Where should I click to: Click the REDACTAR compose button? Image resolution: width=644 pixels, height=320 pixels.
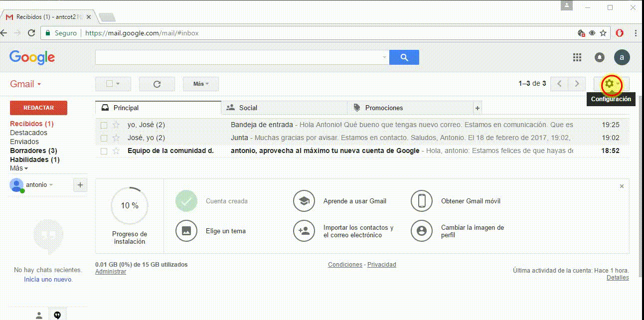pyautogui.click(x=39, y=108)
